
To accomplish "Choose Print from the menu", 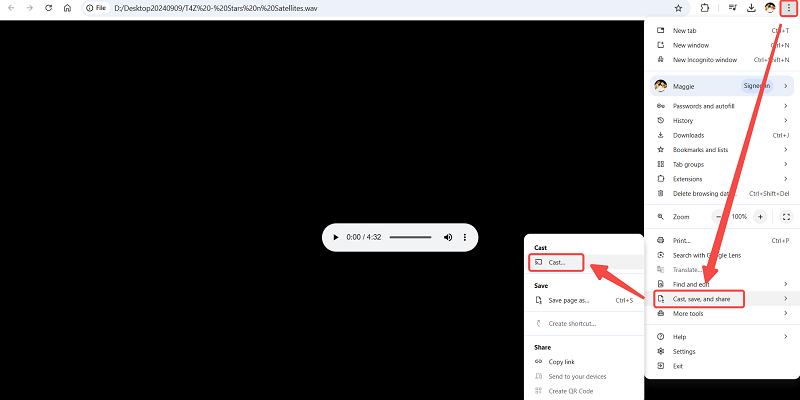I will coord(722,240).
